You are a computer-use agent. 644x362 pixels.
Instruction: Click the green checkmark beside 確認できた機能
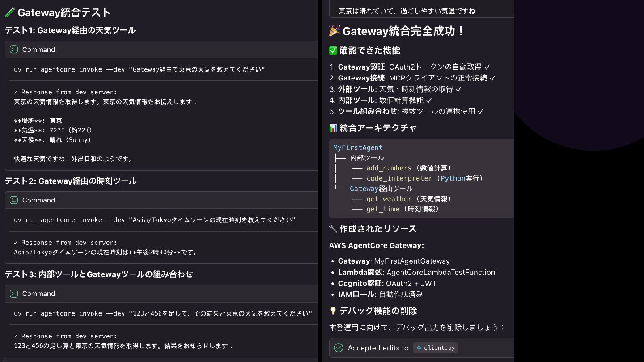point(333,51)
